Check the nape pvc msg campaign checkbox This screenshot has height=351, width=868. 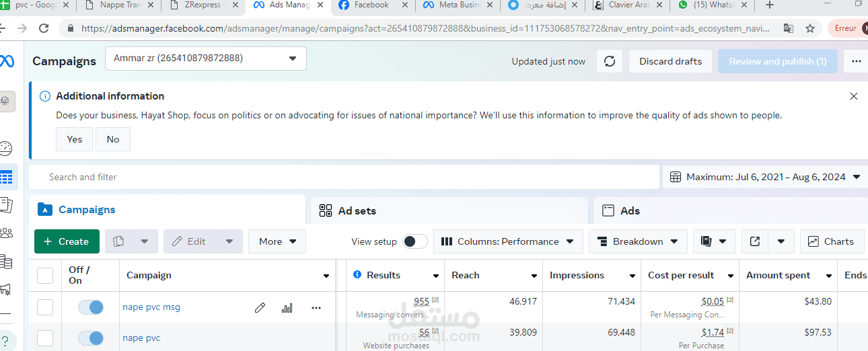coord(45,307)
